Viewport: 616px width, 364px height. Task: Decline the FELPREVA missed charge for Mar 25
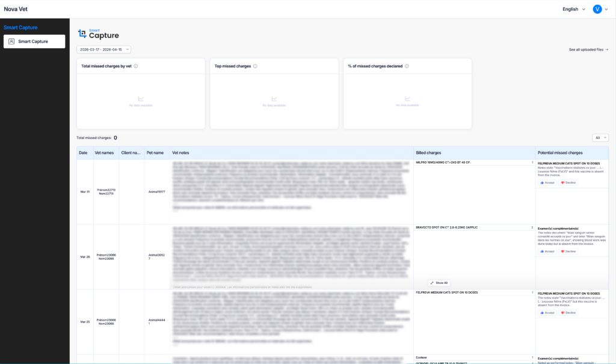(x=568, y=313)
